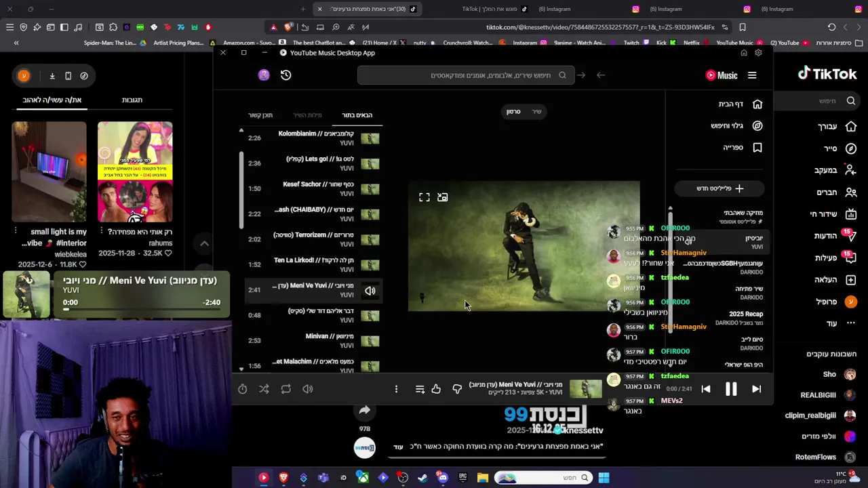Reload page with browser refresh icon

click(x=831, y=27)
